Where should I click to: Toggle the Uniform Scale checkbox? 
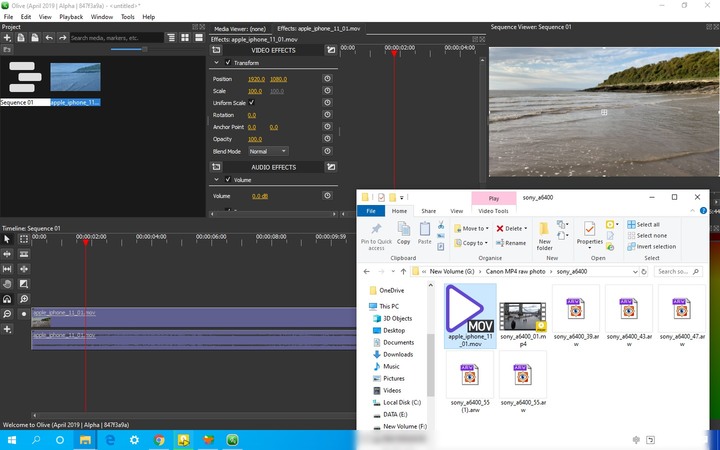click(251, 102)
